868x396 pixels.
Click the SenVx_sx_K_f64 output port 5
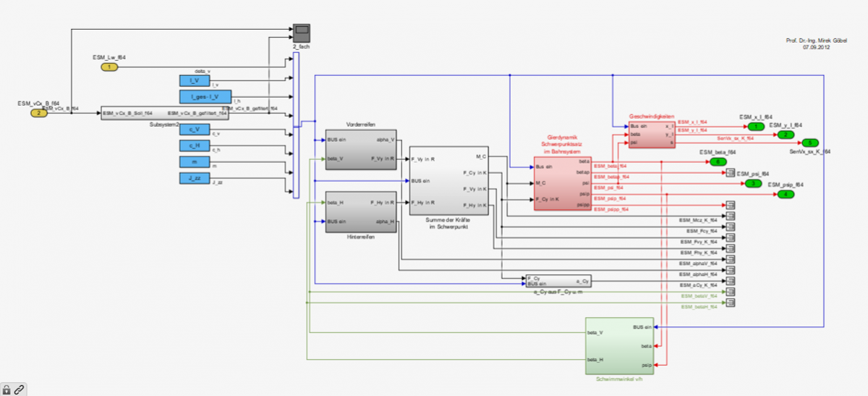(x=811, y=143)
